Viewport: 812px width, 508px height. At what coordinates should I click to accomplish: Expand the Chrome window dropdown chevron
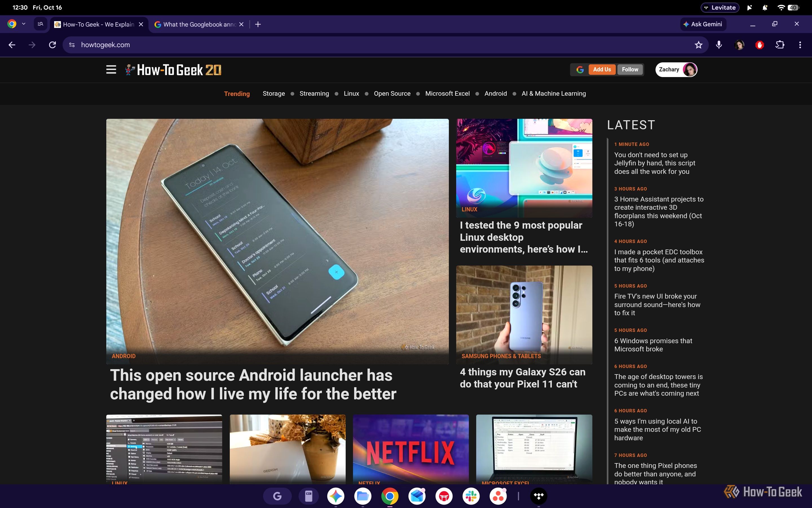click(23, 24)
